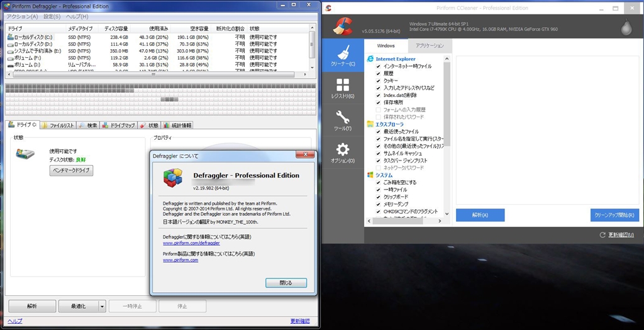Click the drive list vertical scroll down arrow
The height and width of the screenshot is (330, 644).
click(x=312, y=67)
